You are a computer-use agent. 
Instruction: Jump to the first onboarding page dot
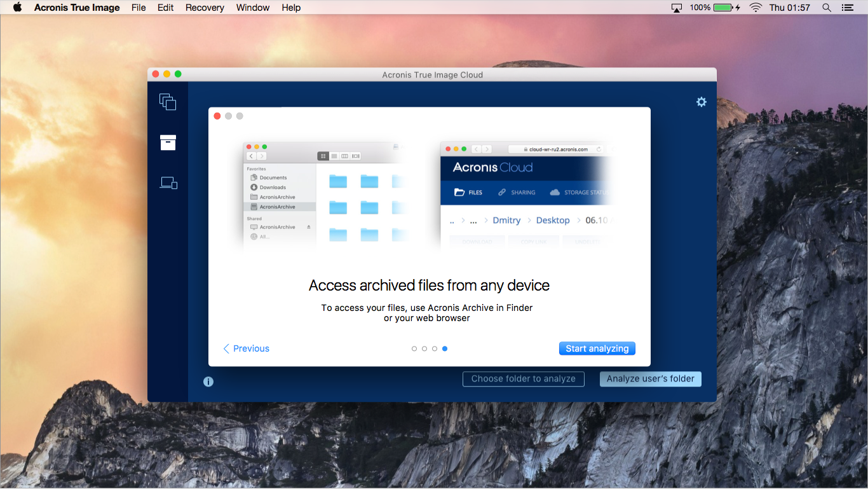coord(414,348)
